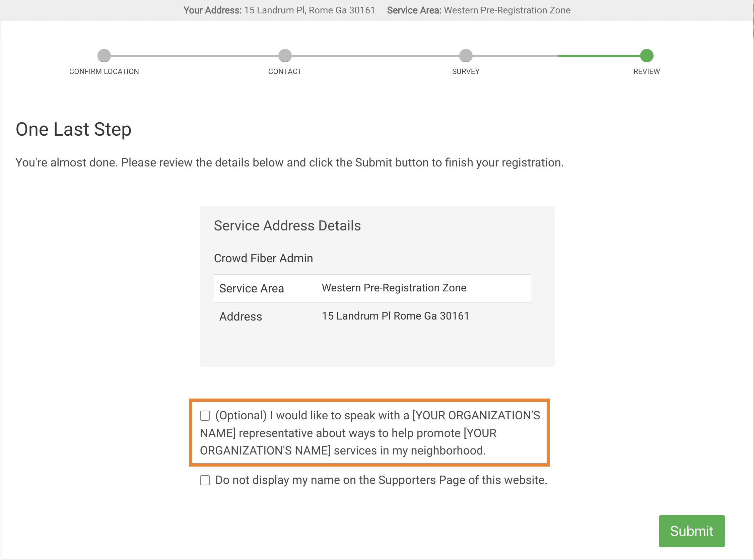Click the Western Pre-Registration Zone table value
Viewport: 754px width, 560px height.
click(394, 288)
